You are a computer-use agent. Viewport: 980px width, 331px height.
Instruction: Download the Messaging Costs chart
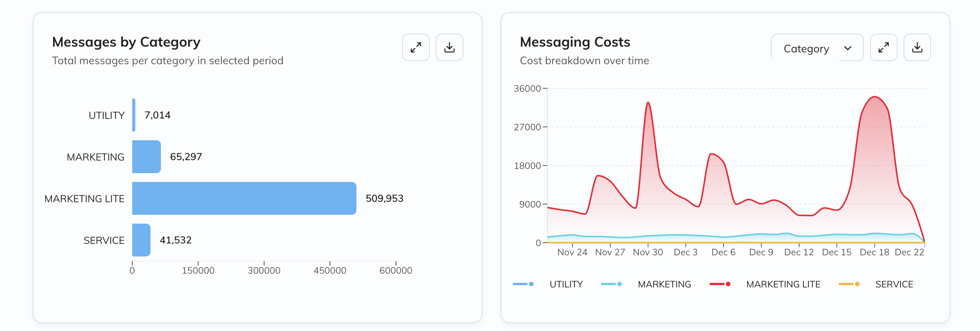point(917,47)
